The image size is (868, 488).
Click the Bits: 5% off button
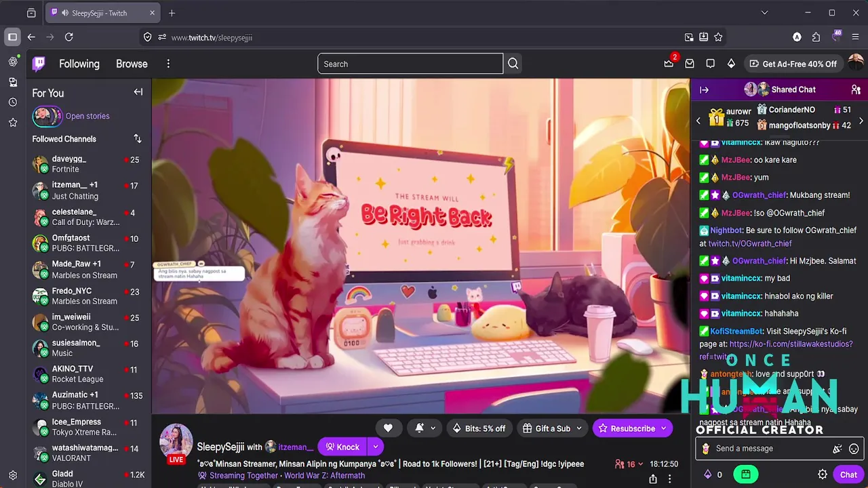point(479,428)
